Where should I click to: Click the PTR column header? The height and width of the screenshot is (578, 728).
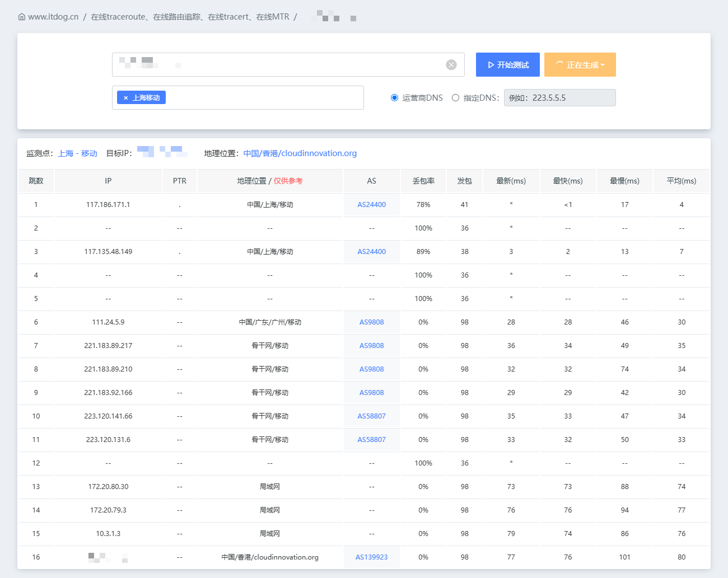[180, 181]
